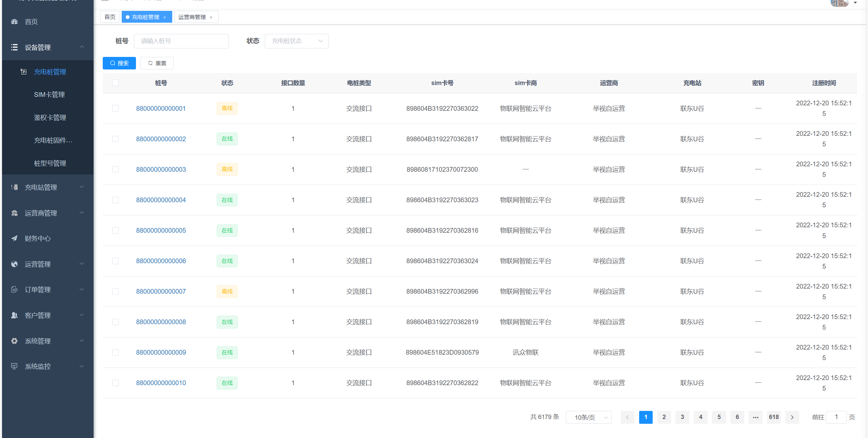Check the row for 88000000000004

tap(116, 200)
